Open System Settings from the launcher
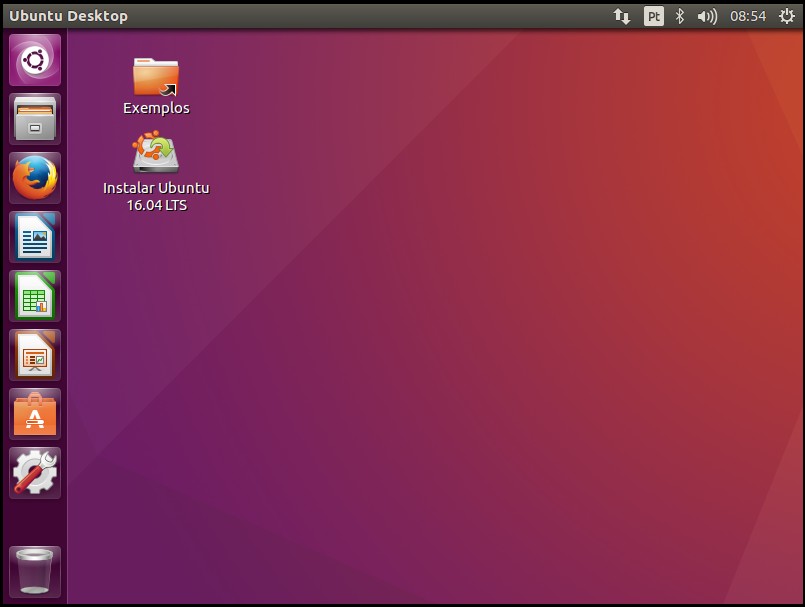 coord(34,472)
